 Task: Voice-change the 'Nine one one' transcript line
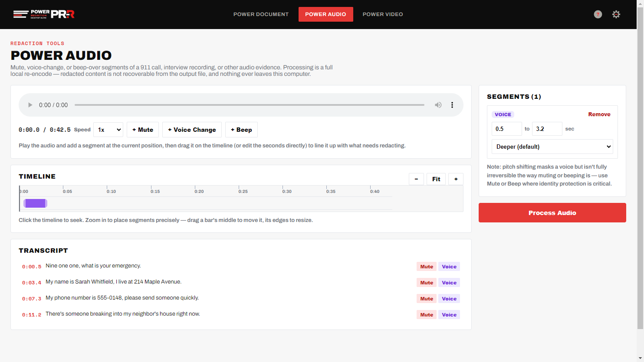(449, 267)
